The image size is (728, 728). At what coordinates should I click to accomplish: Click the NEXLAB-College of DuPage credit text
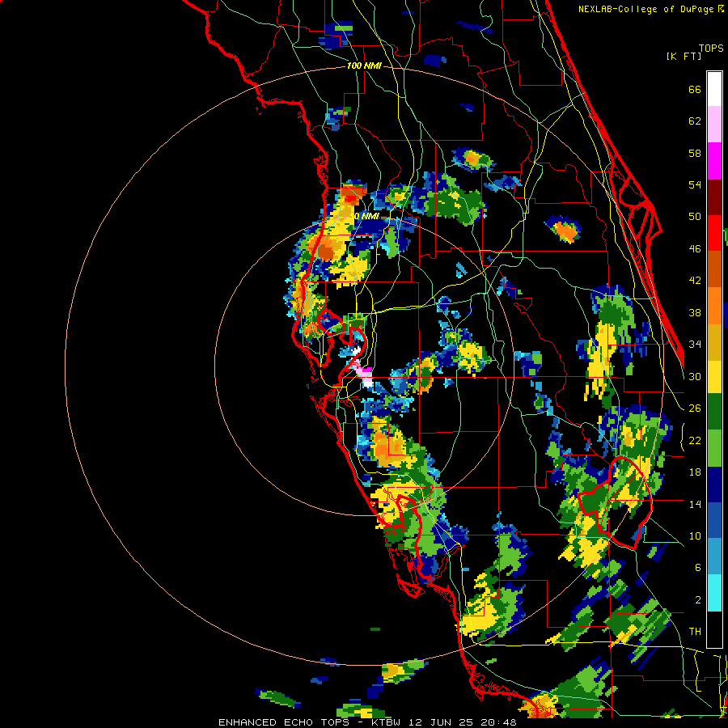coord(650,9)
